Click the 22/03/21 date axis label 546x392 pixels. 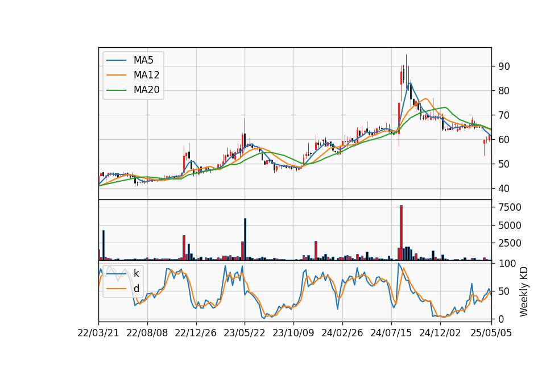click(x=98, y=333)
